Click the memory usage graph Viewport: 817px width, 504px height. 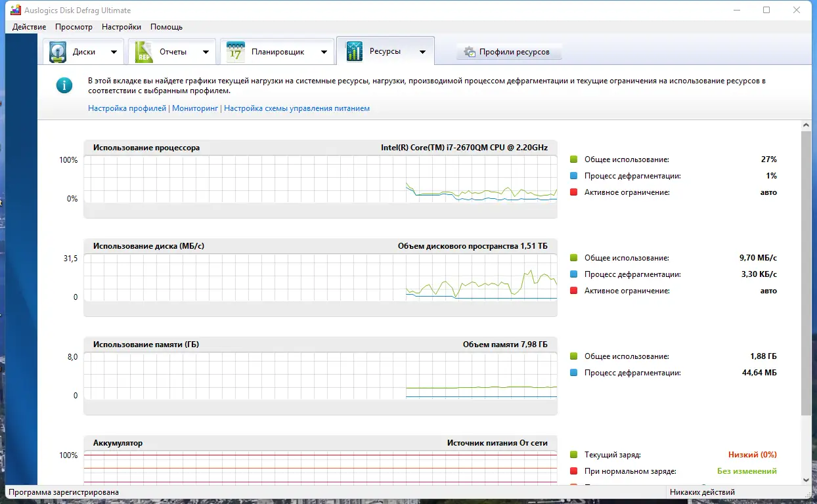(x=320, y=376)
